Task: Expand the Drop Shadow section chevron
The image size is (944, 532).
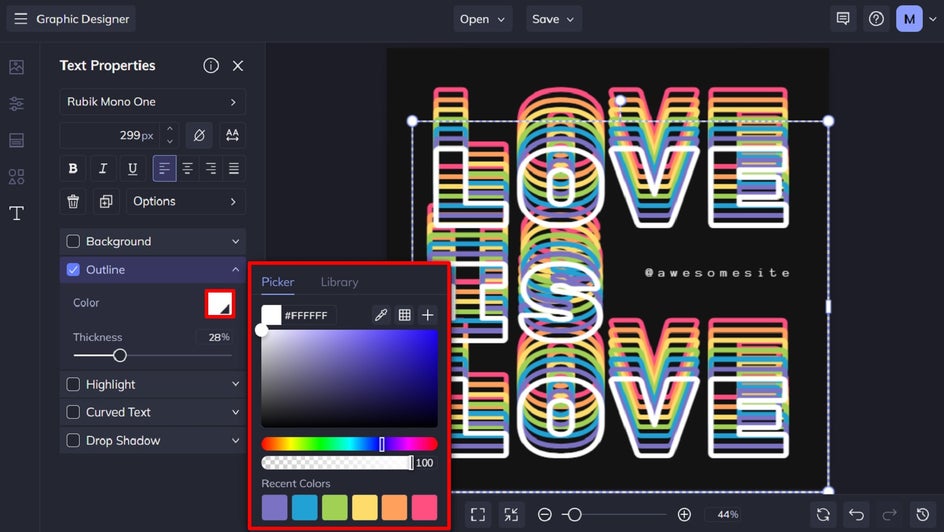Action: coord(235,441)
